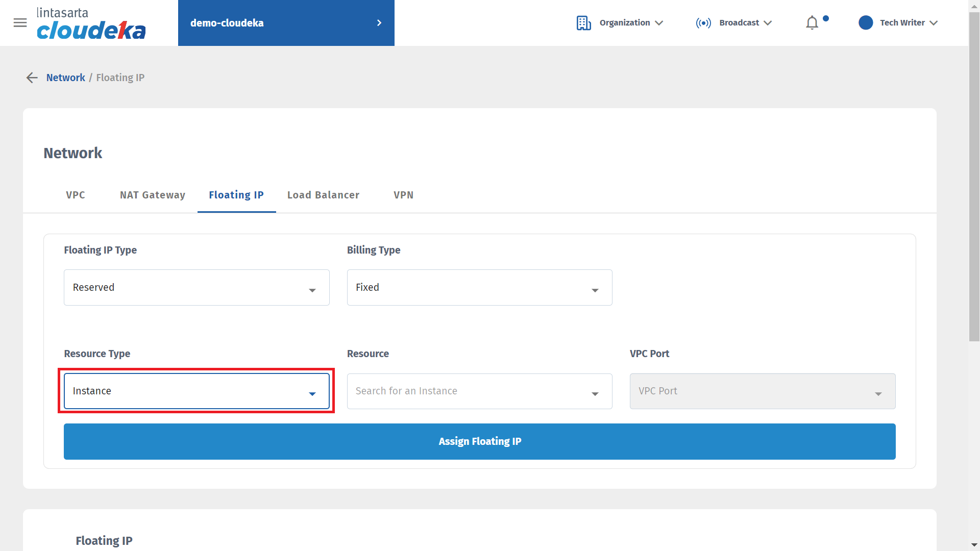Go to Network breadcrumb link
Viewport: 980px width, 551px height.
[65, 78]
